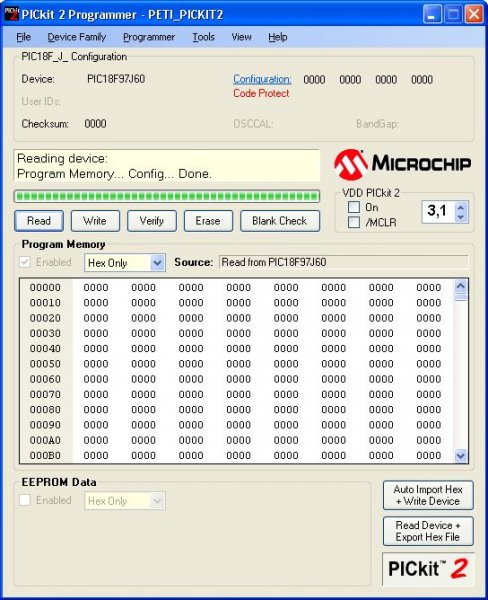Increase VDD voltage with up arrow

pos(460,207)
